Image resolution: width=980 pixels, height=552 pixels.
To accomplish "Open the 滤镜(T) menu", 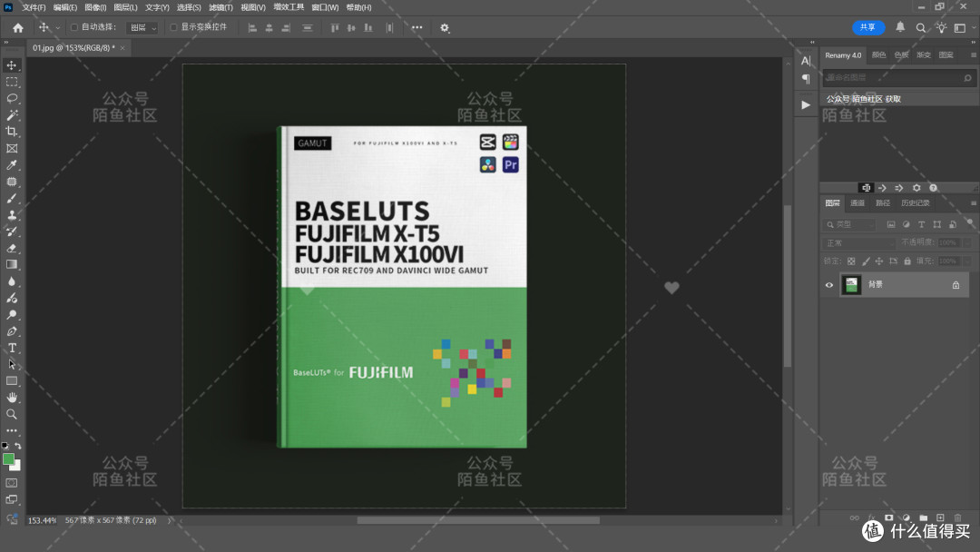I will pyautogui.click(x=220, y=7).
